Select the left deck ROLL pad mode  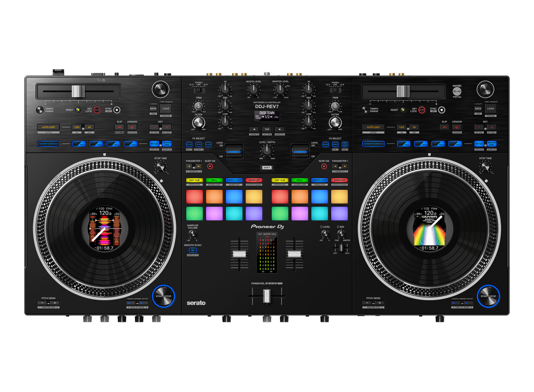point(214,180)
